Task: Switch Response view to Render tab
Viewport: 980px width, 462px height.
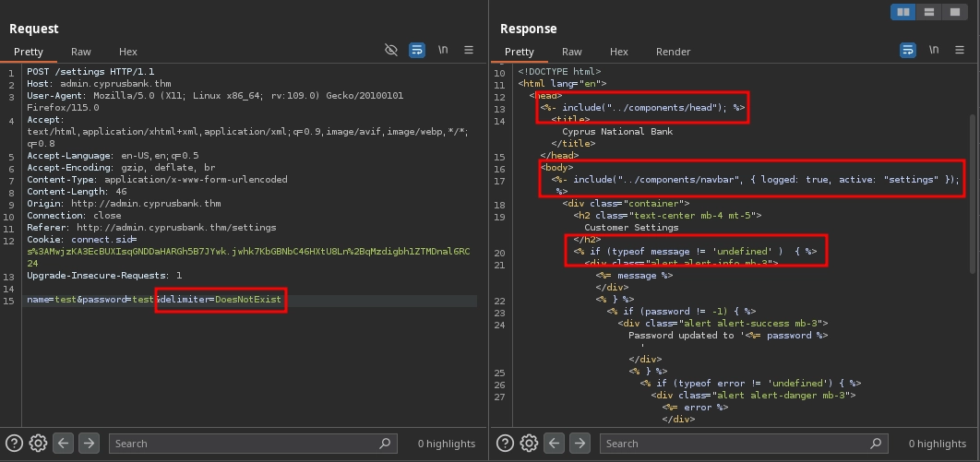Action: [673, 52]
